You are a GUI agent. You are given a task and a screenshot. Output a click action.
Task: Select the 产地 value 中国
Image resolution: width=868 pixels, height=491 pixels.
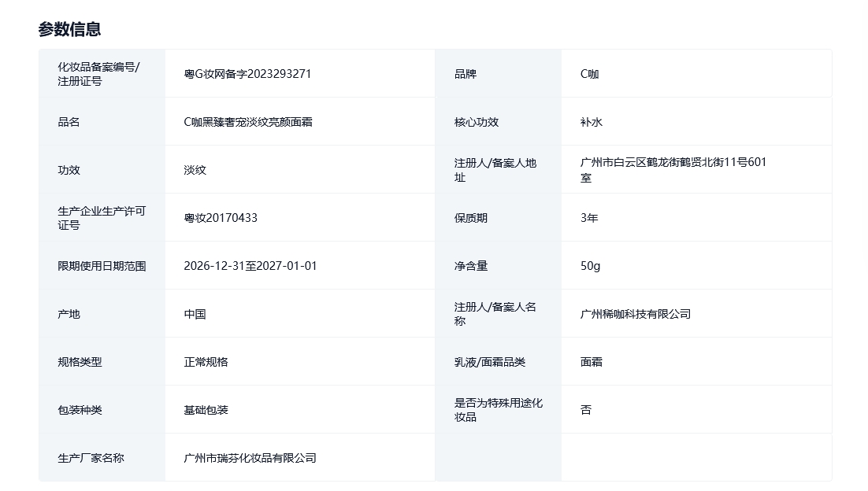(195, 314)
